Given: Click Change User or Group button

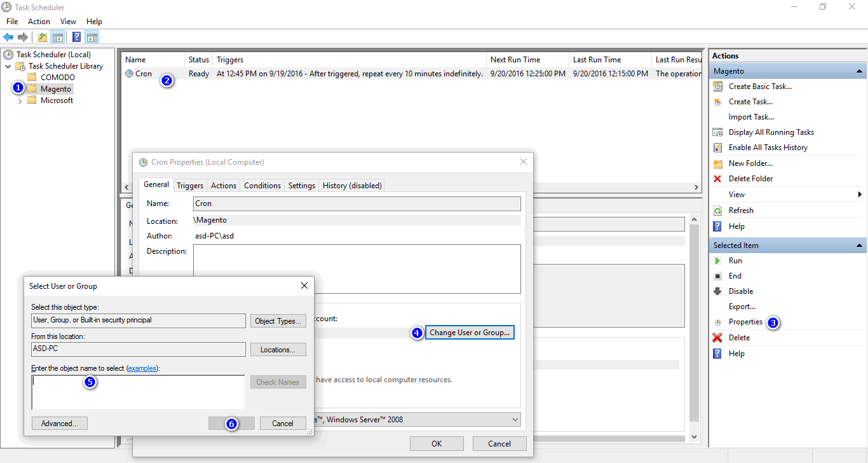Looking at the screenshot, I should (x=470, y=332).
